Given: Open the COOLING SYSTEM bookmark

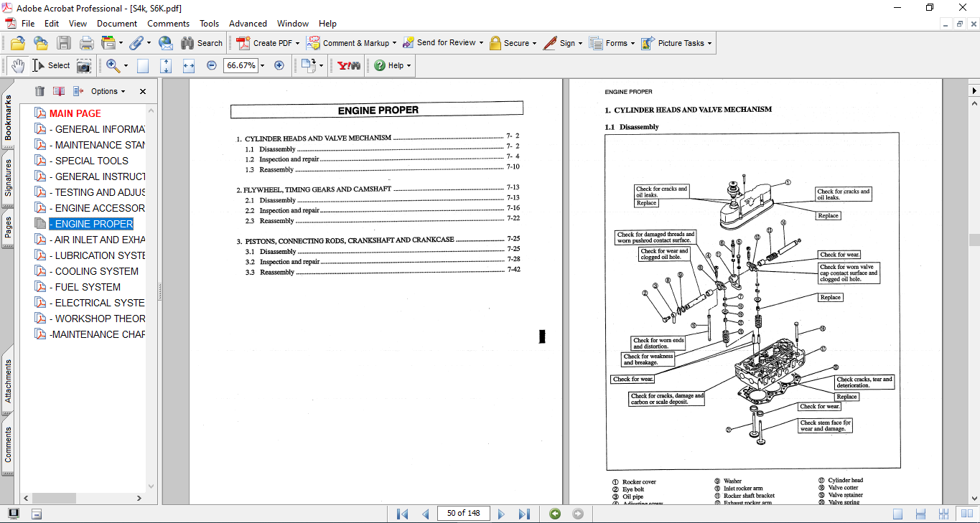Looking at the screenshot, I should (x=97, y=271).
